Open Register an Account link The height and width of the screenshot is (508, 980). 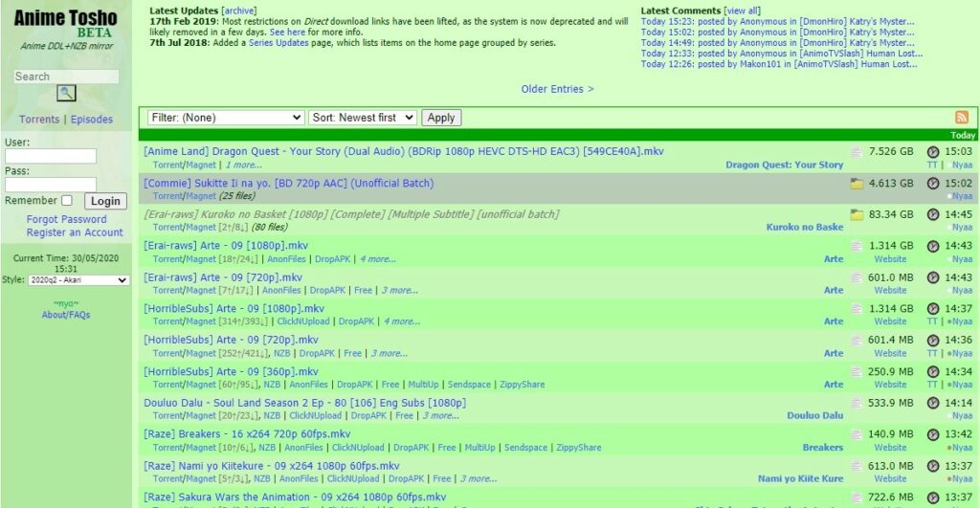[75, 232]
